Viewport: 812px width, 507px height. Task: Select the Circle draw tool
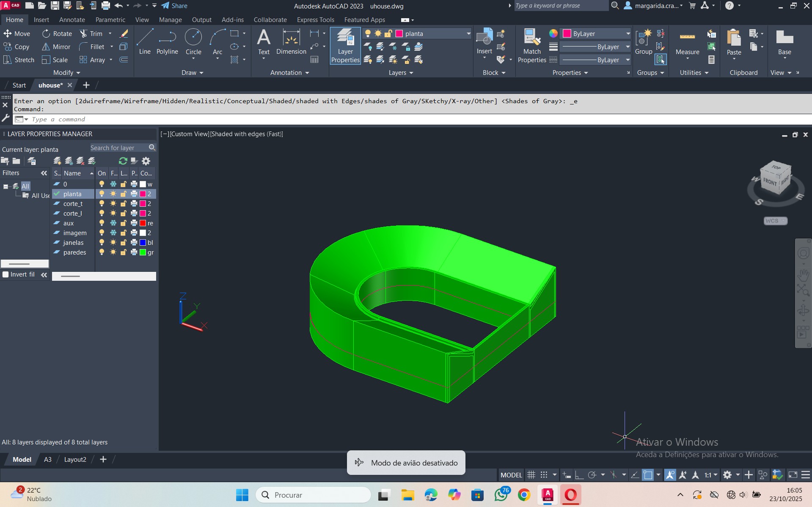click(193, 41)
